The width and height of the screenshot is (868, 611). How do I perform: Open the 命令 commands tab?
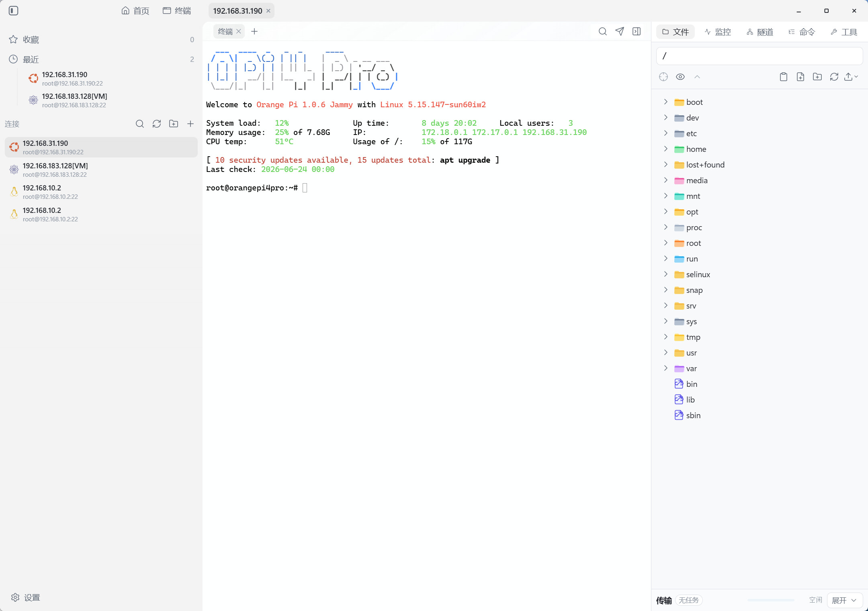tap(802, 32)
